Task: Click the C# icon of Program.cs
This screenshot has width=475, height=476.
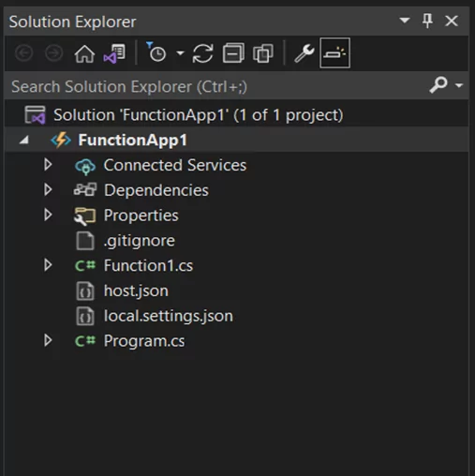Action: [85, 341]
